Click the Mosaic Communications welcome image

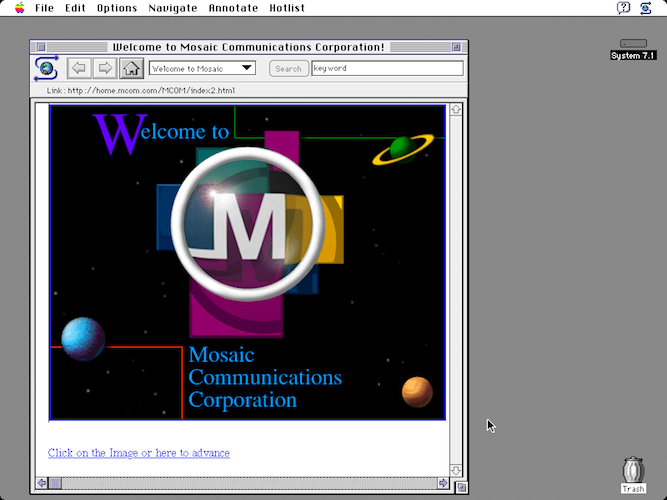tap(248, 262)
